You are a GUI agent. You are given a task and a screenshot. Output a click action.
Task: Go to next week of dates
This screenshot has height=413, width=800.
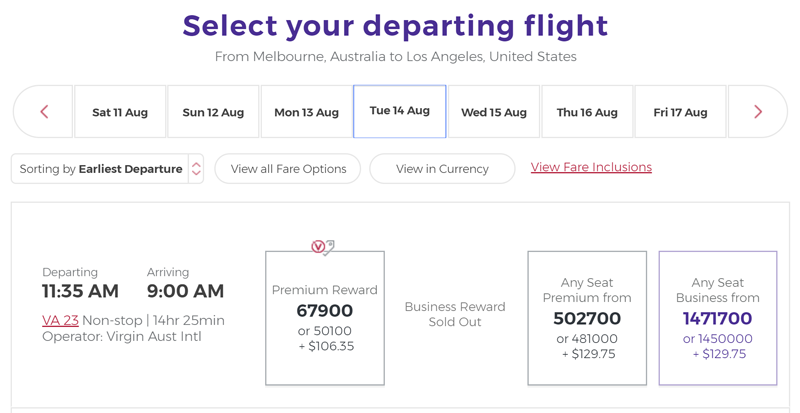coord(758,112)
